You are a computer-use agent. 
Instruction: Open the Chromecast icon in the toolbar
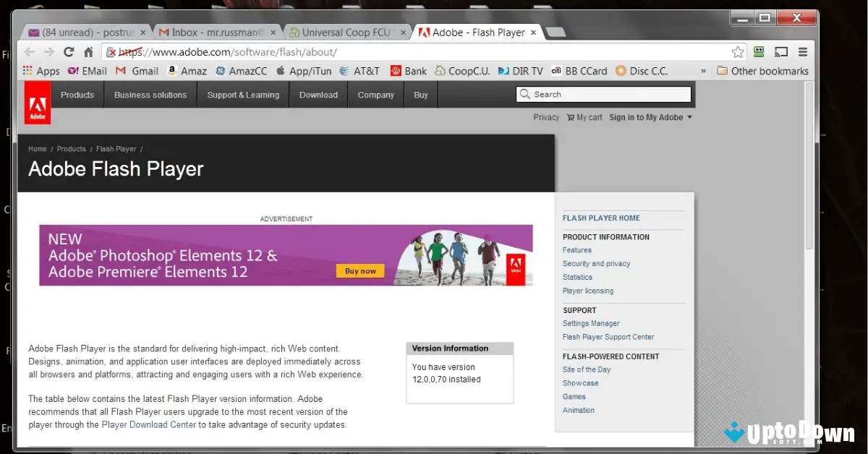[x=781, y=52]
